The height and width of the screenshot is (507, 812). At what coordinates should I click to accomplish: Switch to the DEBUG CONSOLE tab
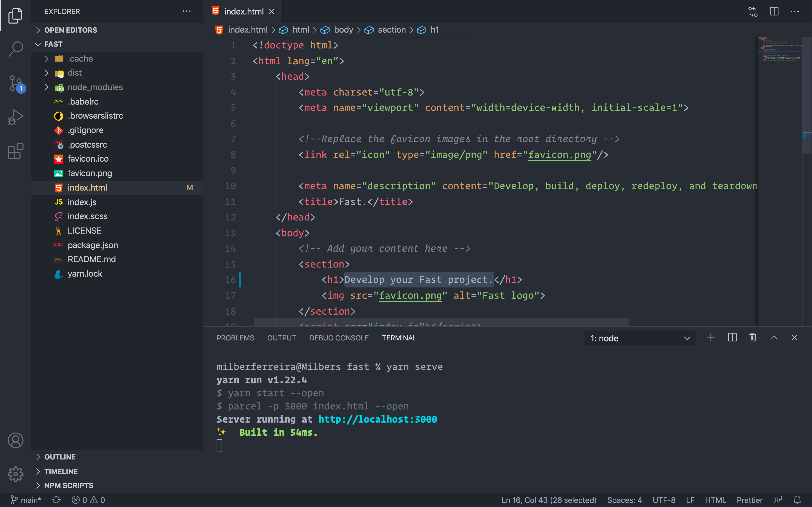(x=338, y=338)
